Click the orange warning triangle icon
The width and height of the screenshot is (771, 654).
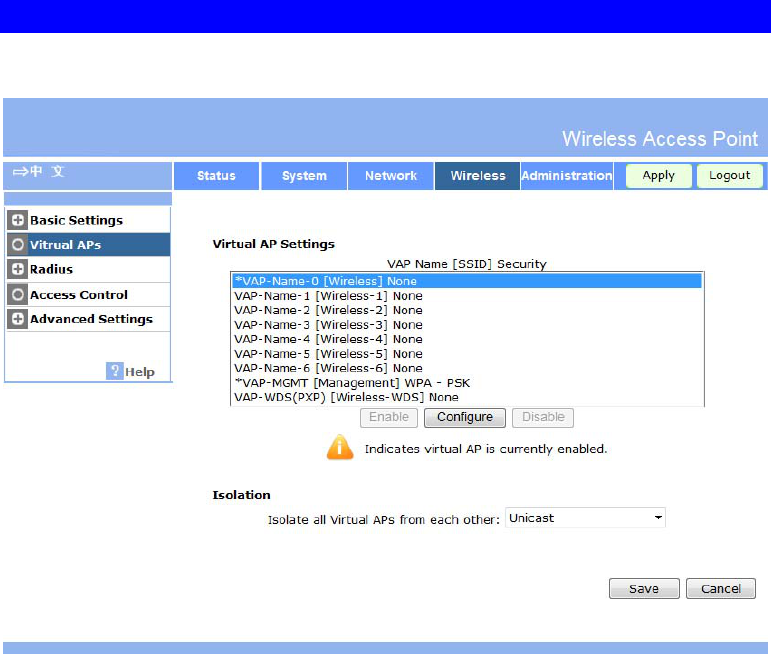[340, 447]
